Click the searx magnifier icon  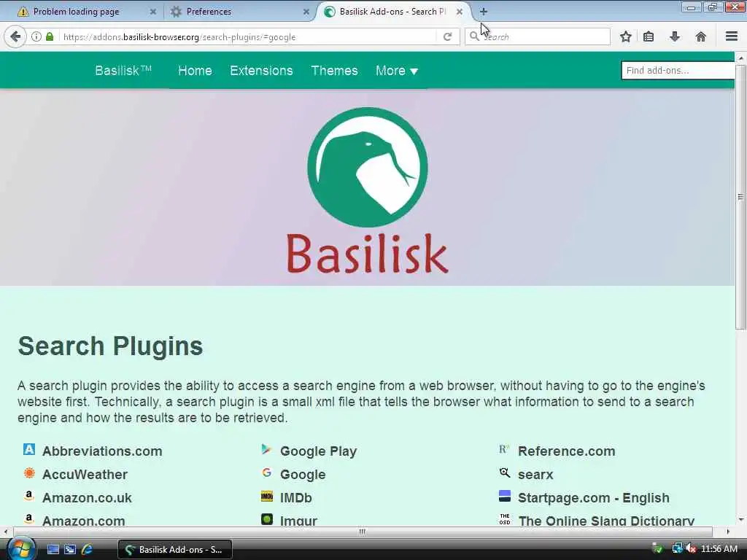pyautogui.click(x=504, y=472)
